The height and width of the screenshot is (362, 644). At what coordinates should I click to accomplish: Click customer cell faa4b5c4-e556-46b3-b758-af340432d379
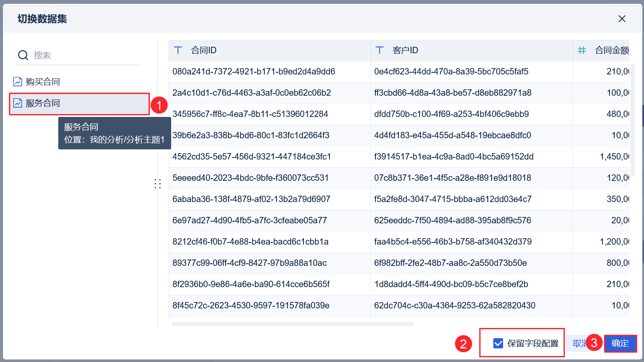[472, 242]
